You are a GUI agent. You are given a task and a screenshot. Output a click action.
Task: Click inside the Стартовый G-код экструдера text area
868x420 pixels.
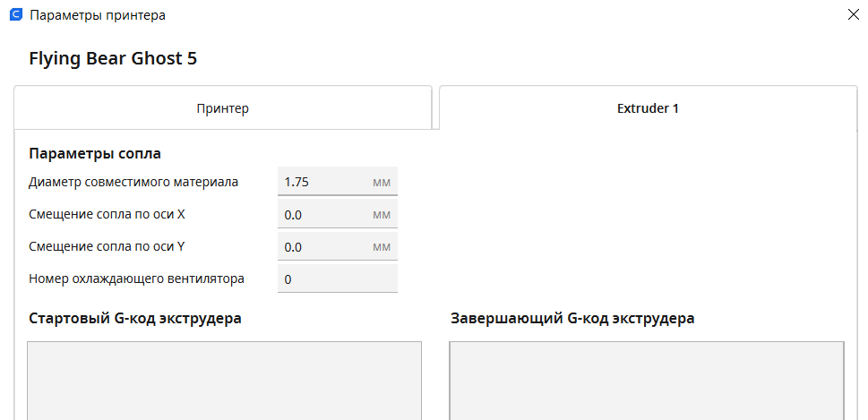click(224, 381)
